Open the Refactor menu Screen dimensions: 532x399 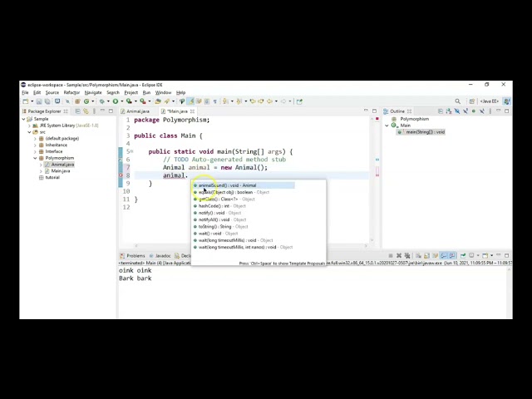(71, 92)
